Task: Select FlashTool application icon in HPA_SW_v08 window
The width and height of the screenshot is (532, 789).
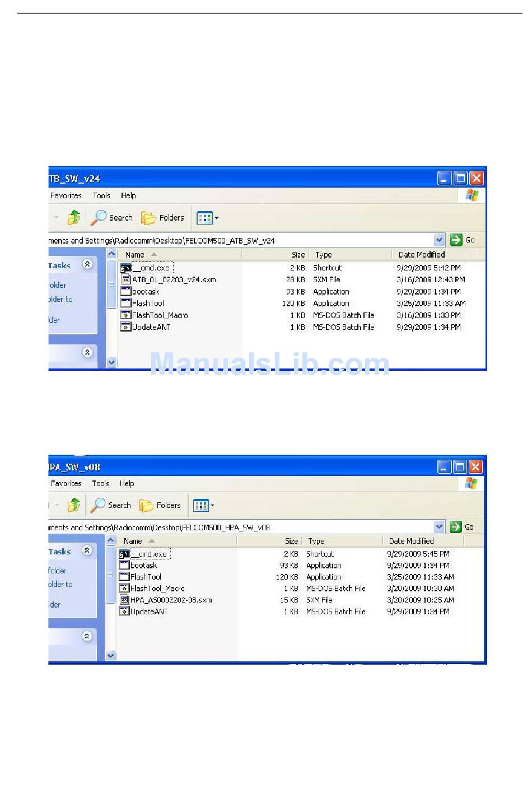Action: click(124, 577)
